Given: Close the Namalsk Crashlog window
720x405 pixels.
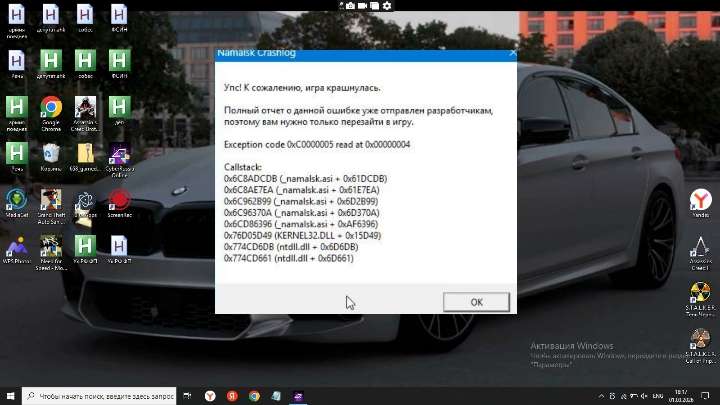Looking at the screenshot, I should coord(512,51).
